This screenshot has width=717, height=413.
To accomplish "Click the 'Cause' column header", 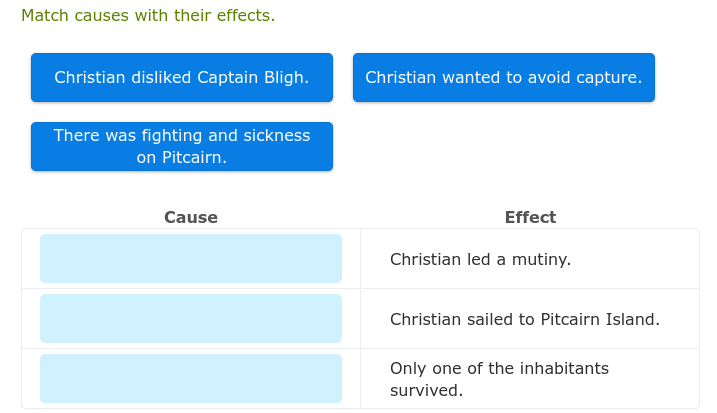I will [x=190, y=217].
